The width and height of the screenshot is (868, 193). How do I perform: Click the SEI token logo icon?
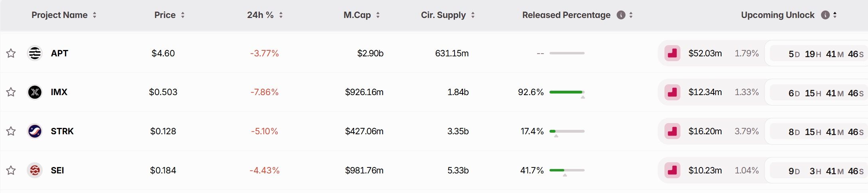35,170
